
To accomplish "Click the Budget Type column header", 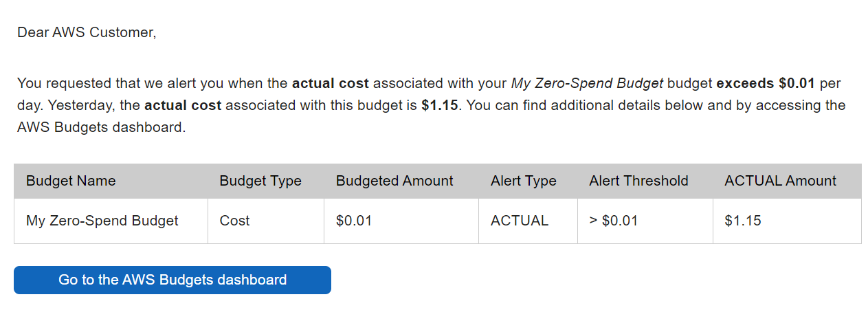I will [x=260, y=181].
